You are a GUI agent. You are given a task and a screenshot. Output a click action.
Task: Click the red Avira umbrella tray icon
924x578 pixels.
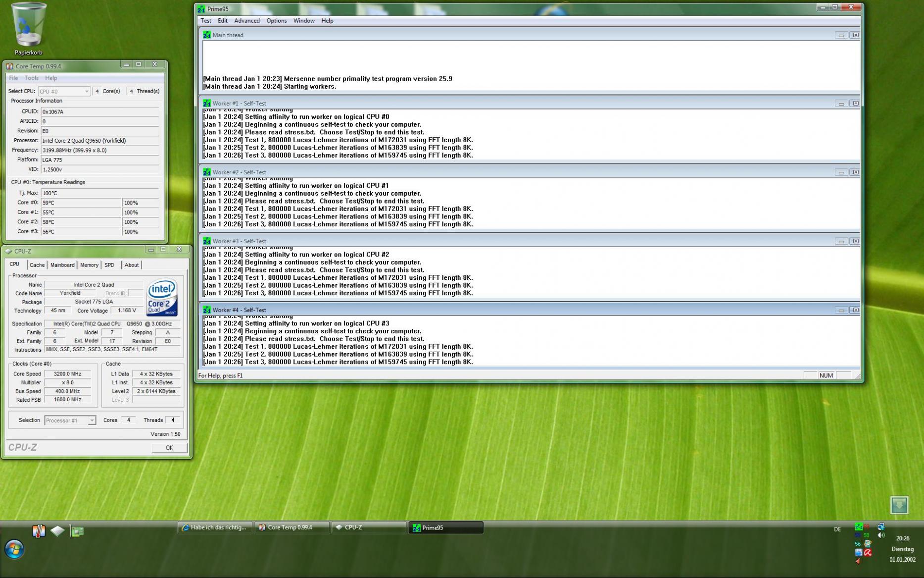click(868, 552)
